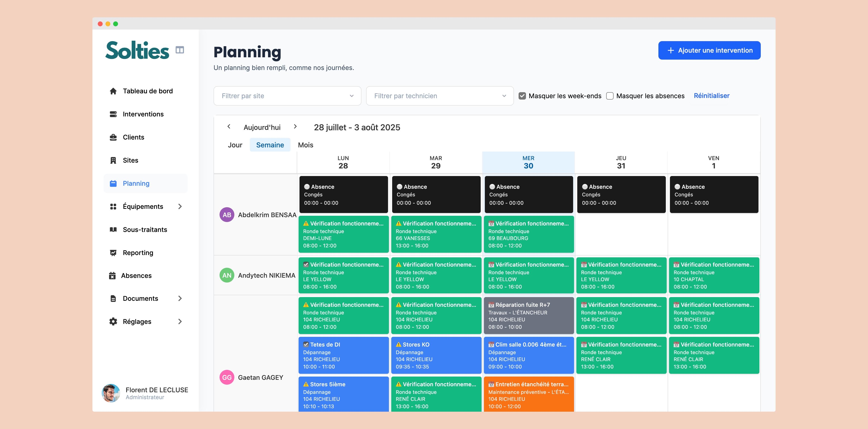Expand Réglages submenu chevron
Viewport: 868px width, 429px height.
180,322
